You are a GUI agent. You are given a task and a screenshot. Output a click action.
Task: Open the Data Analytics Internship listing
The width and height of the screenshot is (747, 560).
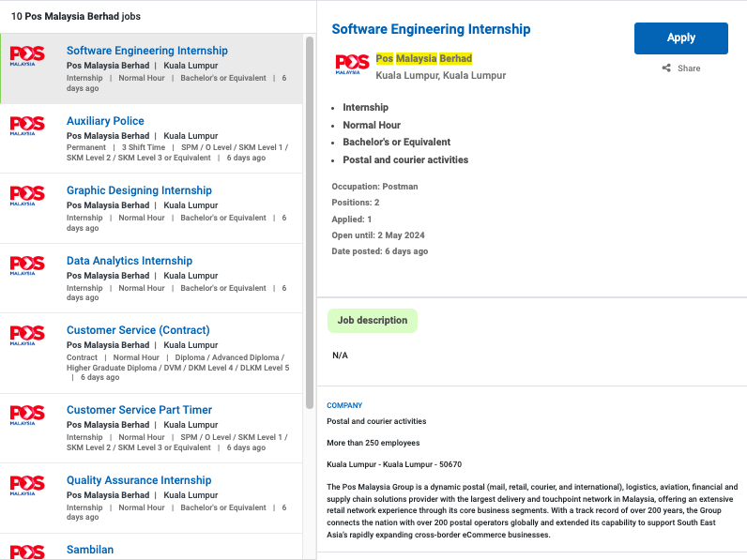pyautogui.click(x=129, y=261)
